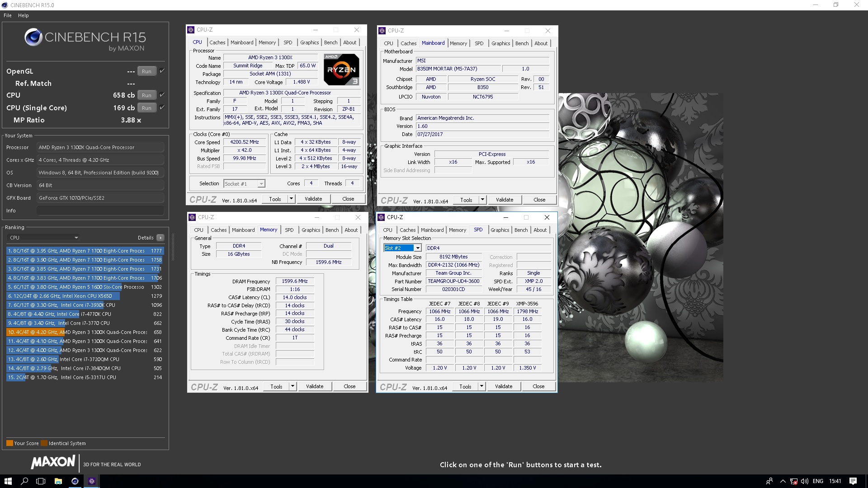The width and height of the screenshot is (868, 488).
Task: Click the clock showing 15:41
Action: (835, 481)
